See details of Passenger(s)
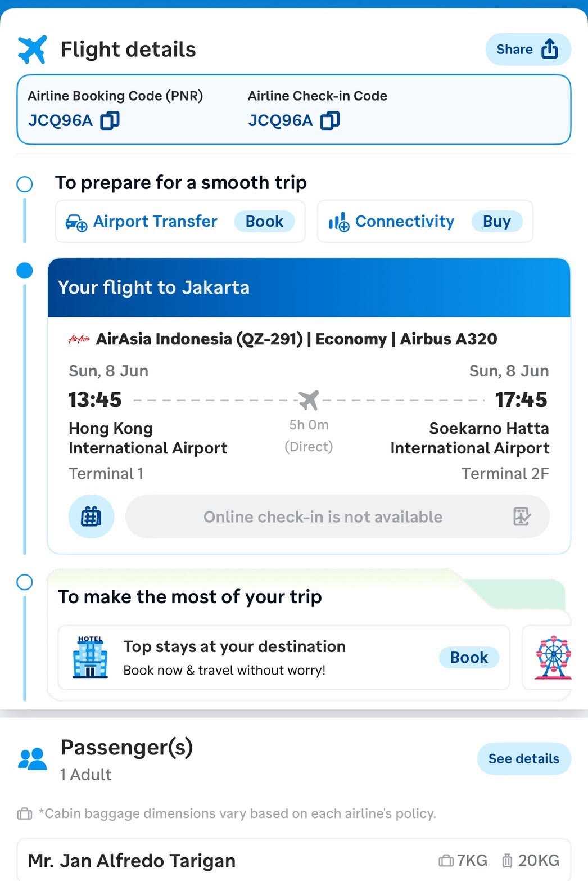This screenshot has width=588, height=881. point(523,758)
